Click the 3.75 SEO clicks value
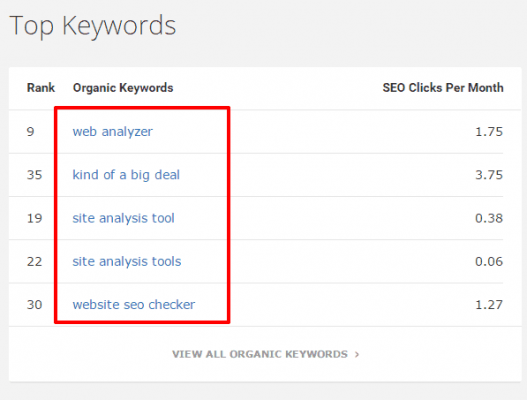 point(489,175)
